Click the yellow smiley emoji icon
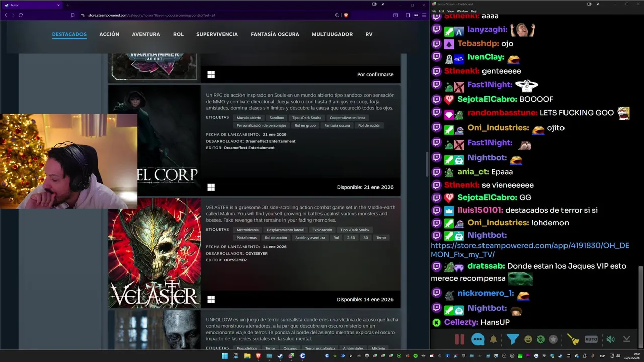This screenshot has width=644, height=362. tap(528, 339)
